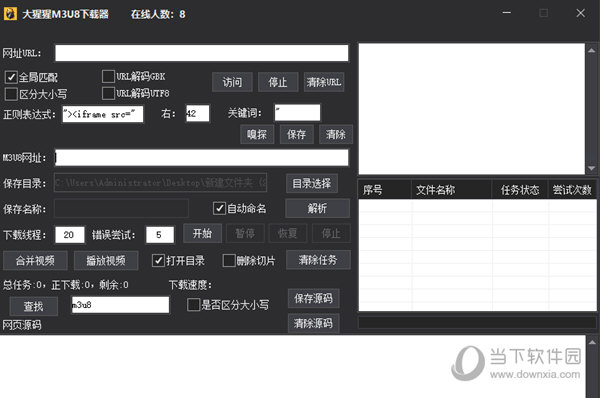
Task: Click up arrow of upper-right list scrollbar
Action: (592, 50)
